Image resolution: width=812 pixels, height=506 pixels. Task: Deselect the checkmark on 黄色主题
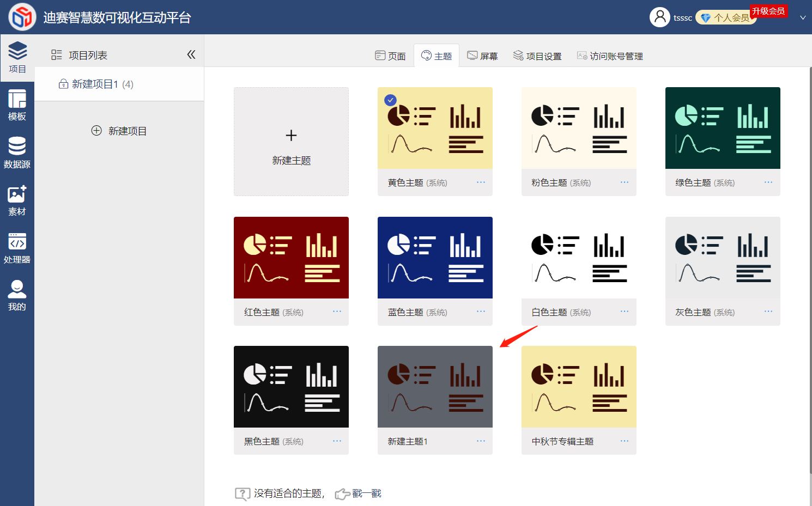(390, 100)
